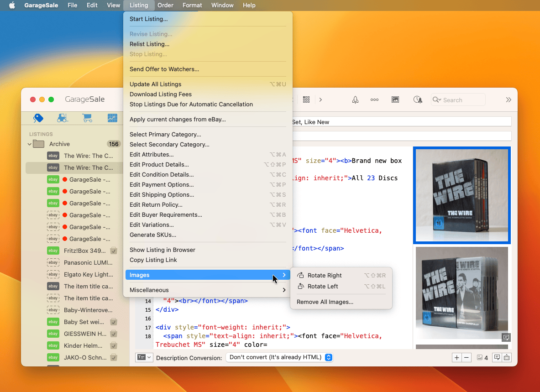Click the caption icon on second thumbnail

506,337
